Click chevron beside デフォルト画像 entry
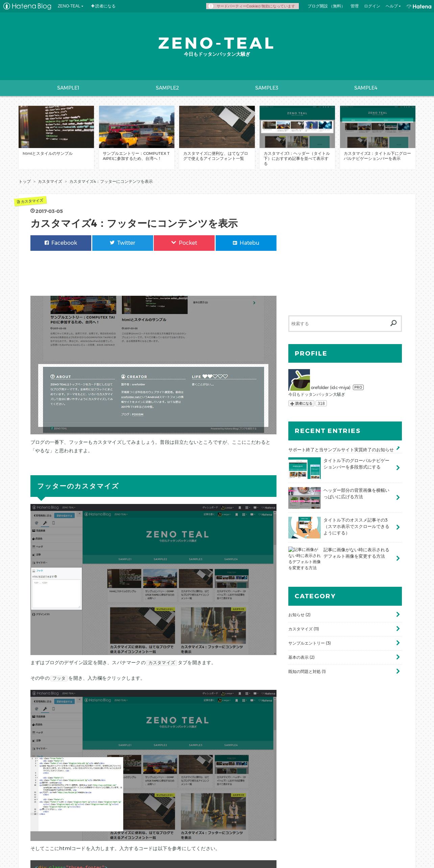 (x=398, y=558)
